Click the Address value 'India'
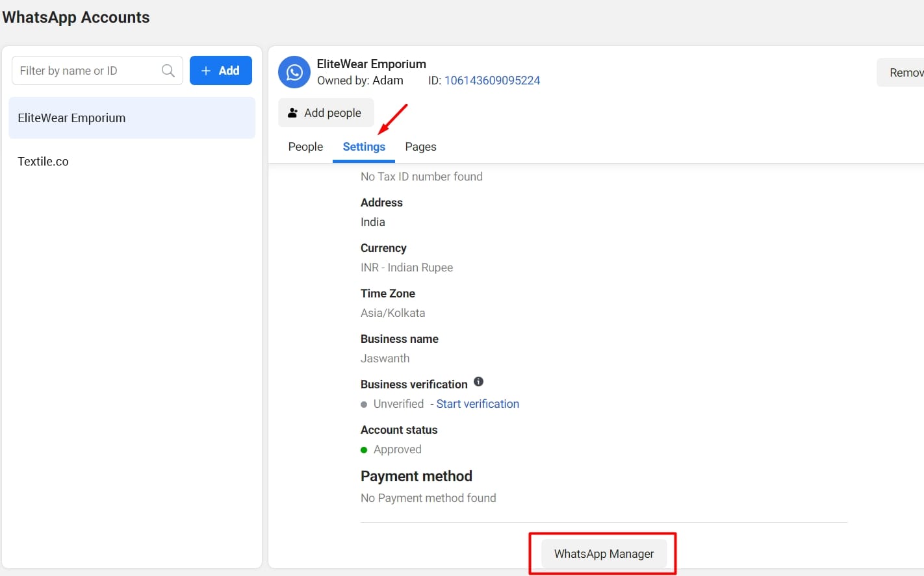Screen dimensions: 924x576 [x=373, y=222]
